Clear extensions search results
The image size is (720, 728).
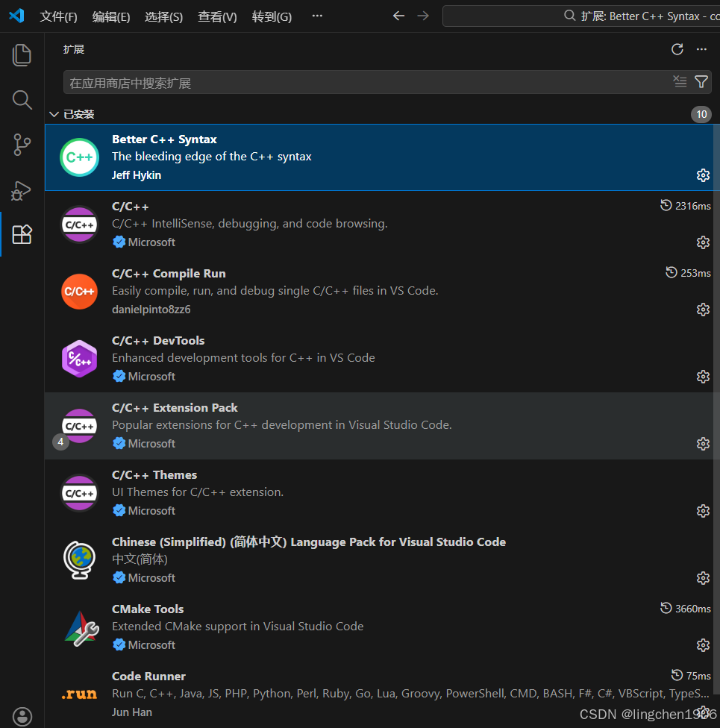(x=680, y=82)
